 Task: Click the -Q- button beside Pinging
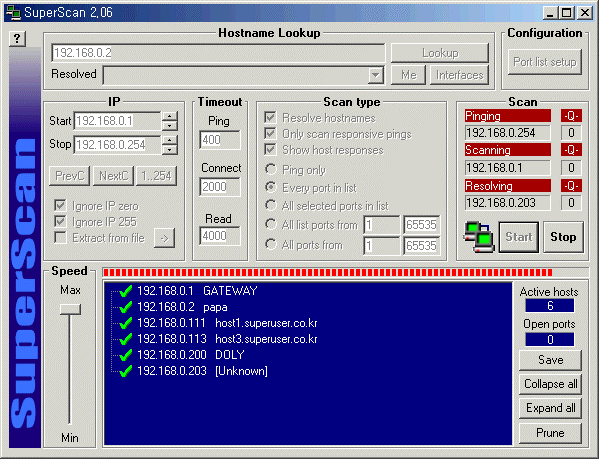[x=571, y=116]
